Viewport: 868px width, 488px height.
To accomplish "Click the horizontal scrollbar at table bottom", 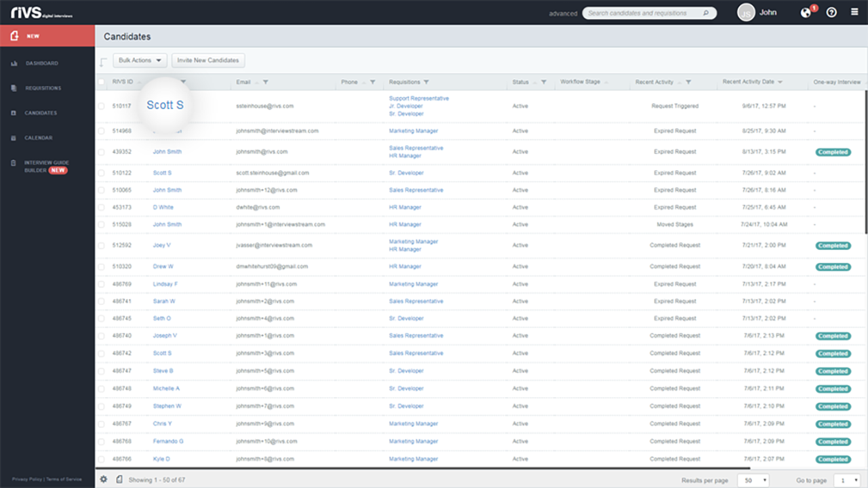I will [423, 468].
